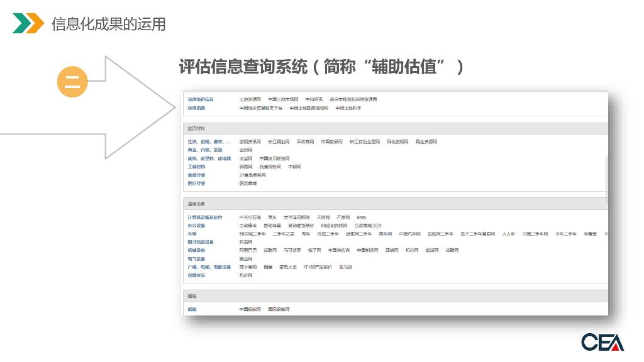Viewport: 644px width, 362px height.
Task: Open the 医药商城 link
Action: pos(248,183)
